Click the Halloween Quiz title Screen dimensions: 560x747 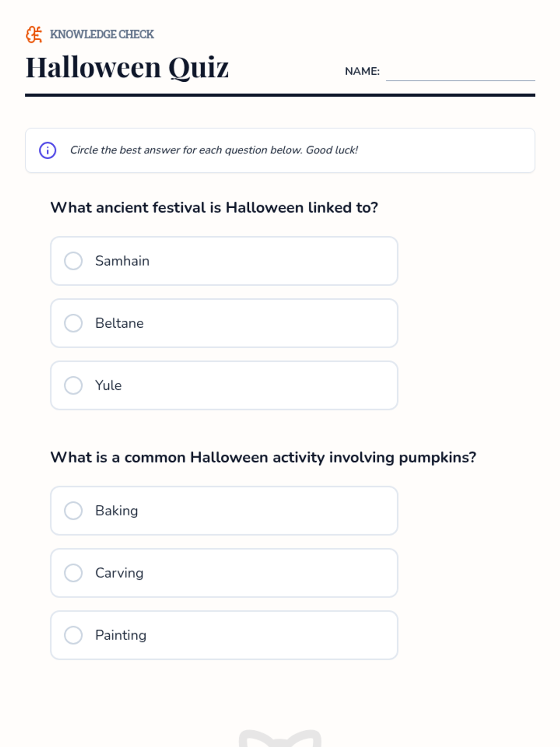(127, 67)
